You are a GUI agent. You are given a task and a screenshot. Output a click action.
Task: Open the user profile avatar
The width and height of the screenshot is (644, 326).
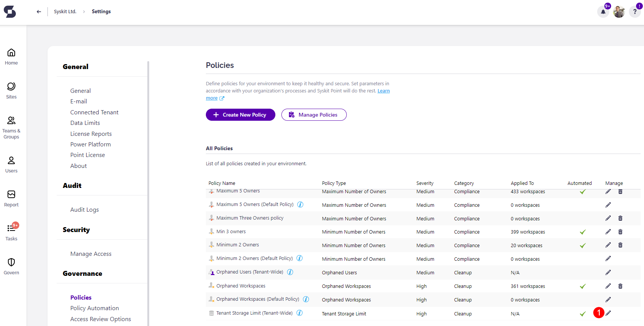(619, 12)
